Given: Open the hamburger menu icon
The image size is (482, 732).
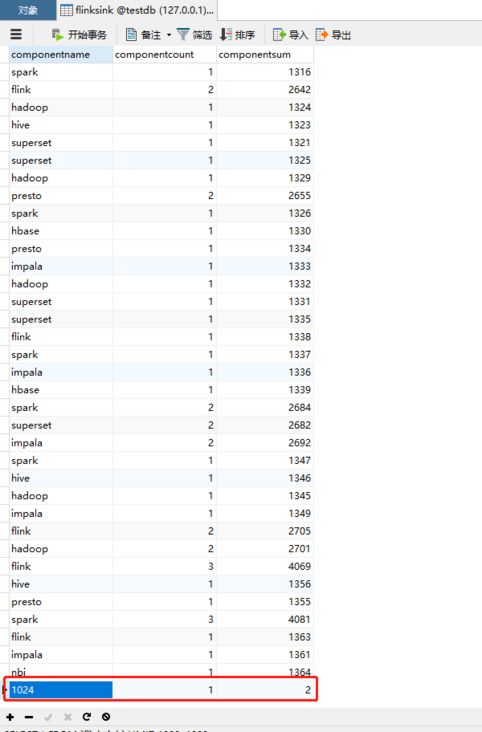Looking at the screenshot, I should [x=16, y=34].
